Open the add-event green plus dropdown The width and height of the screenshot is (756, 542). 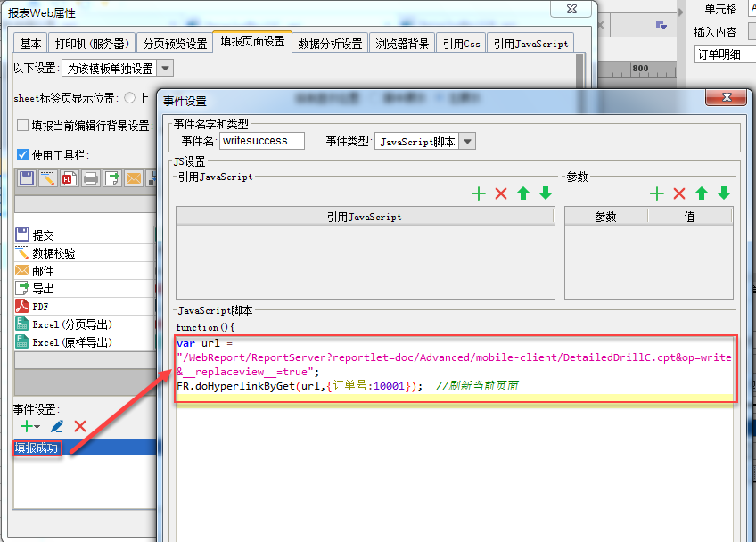(30, 426)
